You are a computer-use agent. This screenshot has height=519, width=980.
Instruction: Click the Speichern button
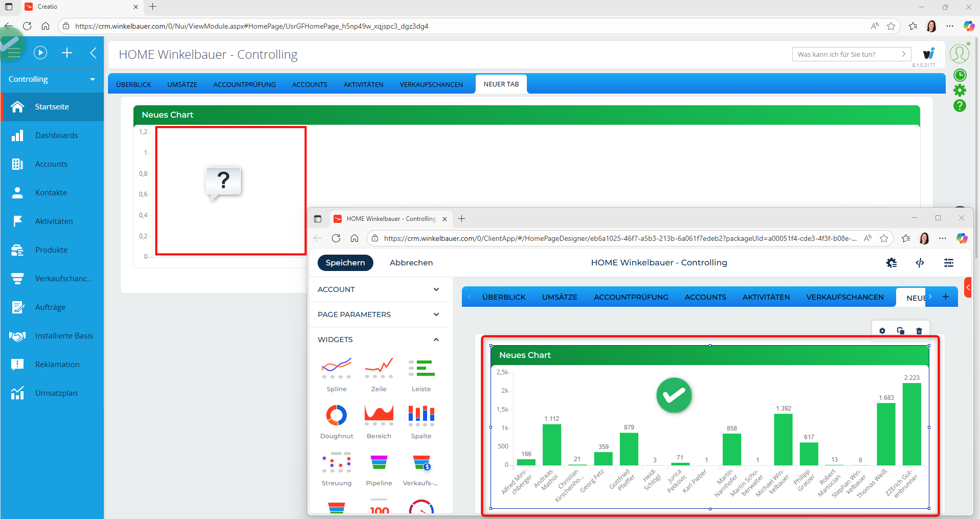345,263
